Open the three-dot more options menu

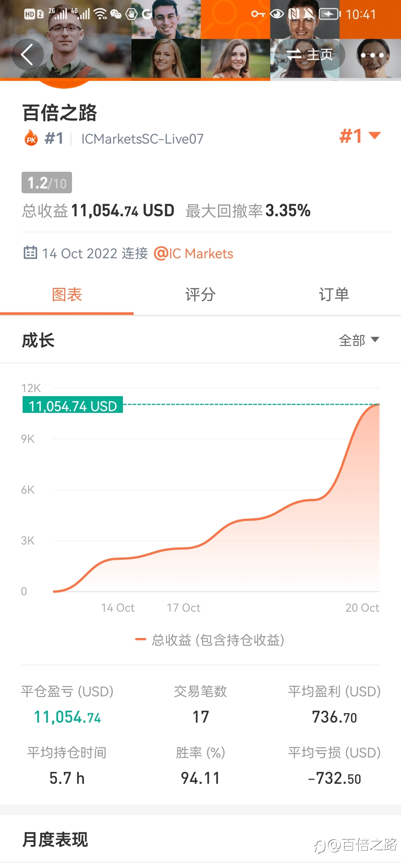pos(372,55)
